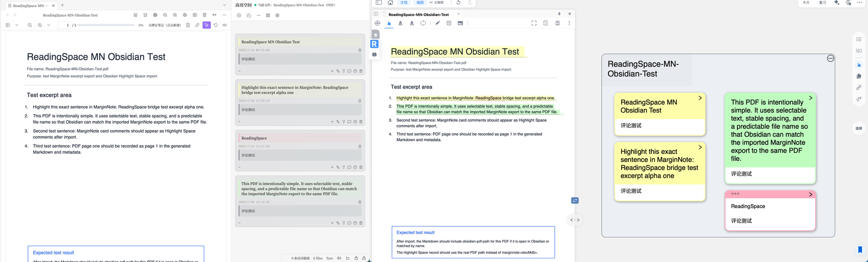Click the swap panels blue button
868x262 pixels.
pyautogui.click(x=575, y=201)
